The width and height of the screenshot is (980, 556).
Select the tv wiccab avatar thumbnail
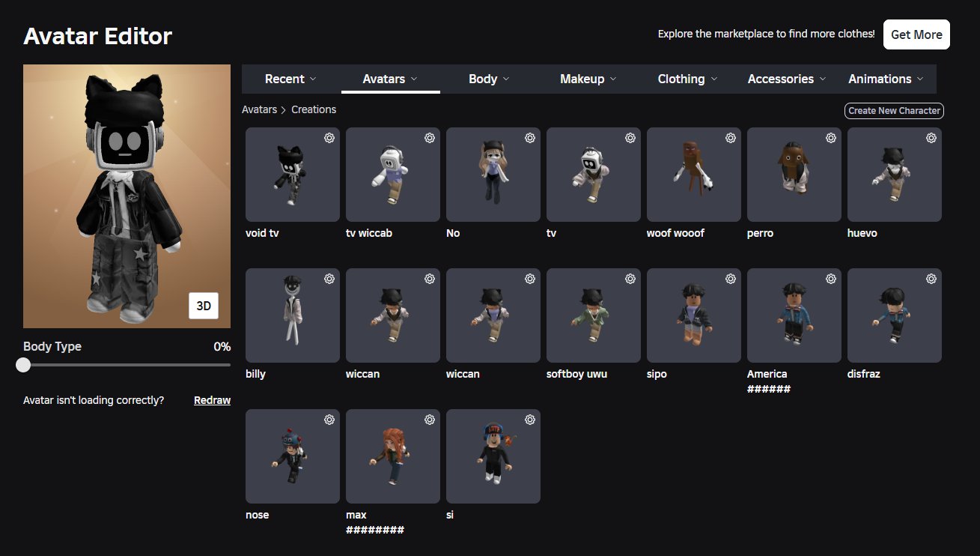tap(393, 175)
